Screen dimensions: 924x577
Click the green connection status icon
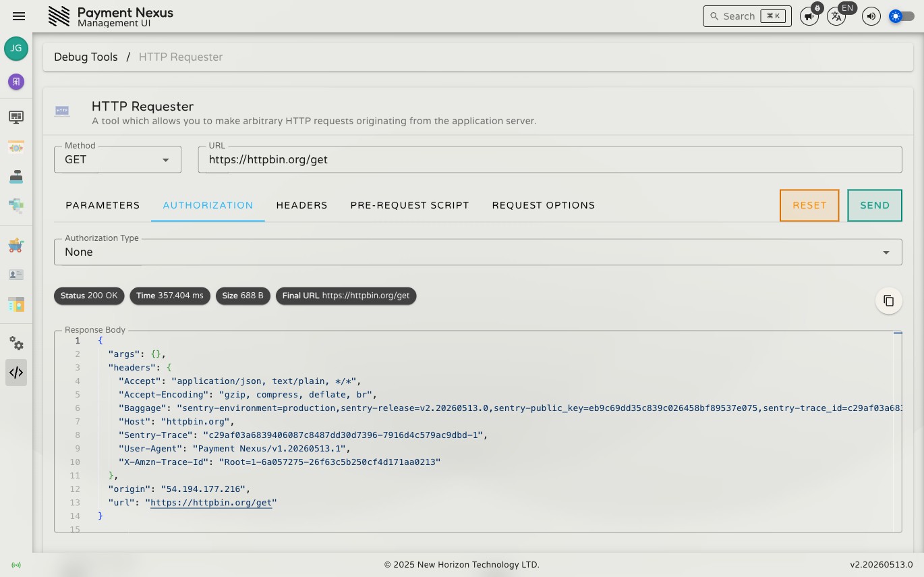16,565
